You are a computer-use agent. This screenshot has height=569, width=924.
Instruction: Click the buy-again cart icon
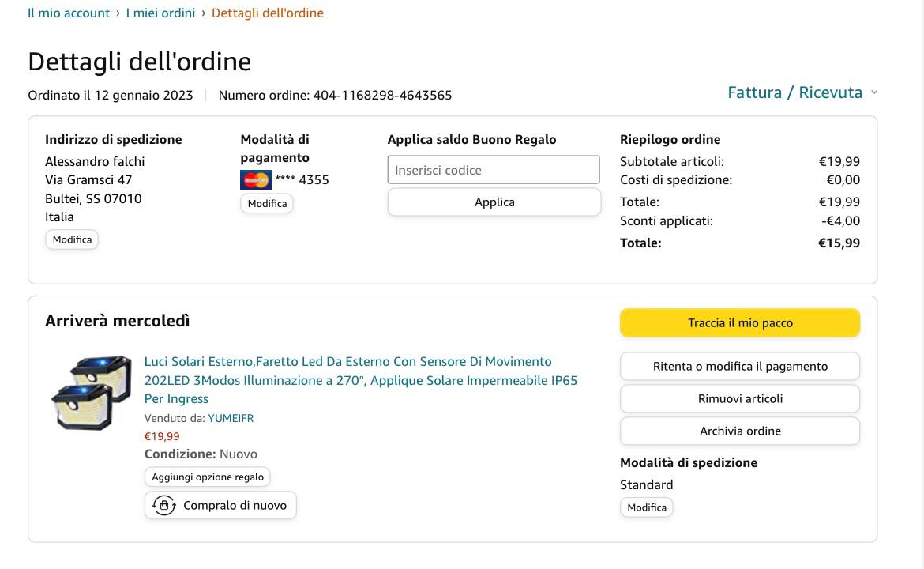(164, 506)
